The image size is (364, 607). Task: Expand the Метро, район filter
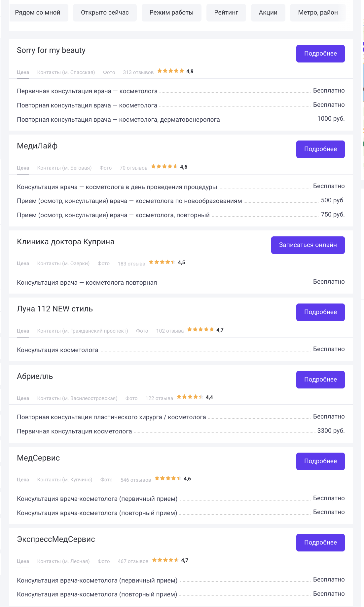318,13
